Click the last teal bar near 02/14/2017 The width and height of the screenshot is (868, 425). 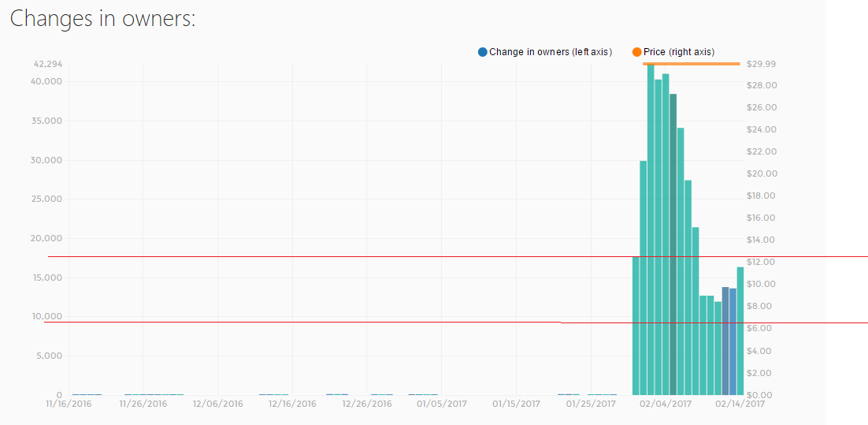coord(740,331)
